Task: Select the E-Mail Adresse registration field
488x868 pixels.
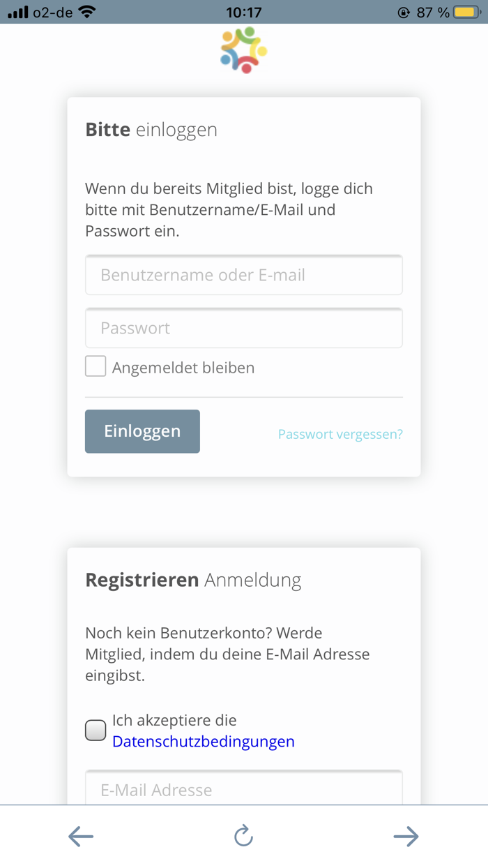Action: (243, 789)
